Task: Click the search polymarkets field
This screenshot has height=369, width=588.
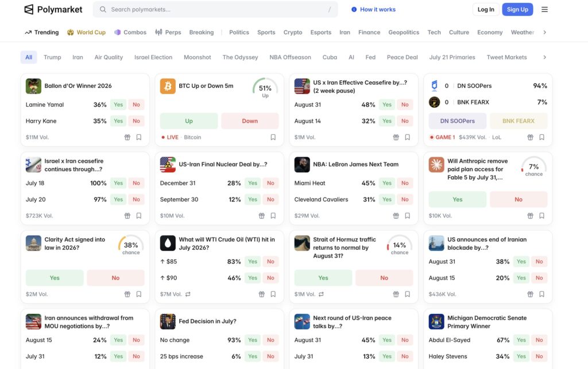Action: pos(215,9)
